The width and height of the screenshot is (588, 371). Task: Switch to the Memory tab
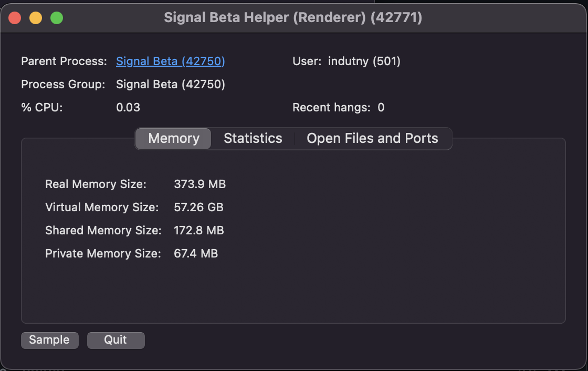[x=173, y=138]
